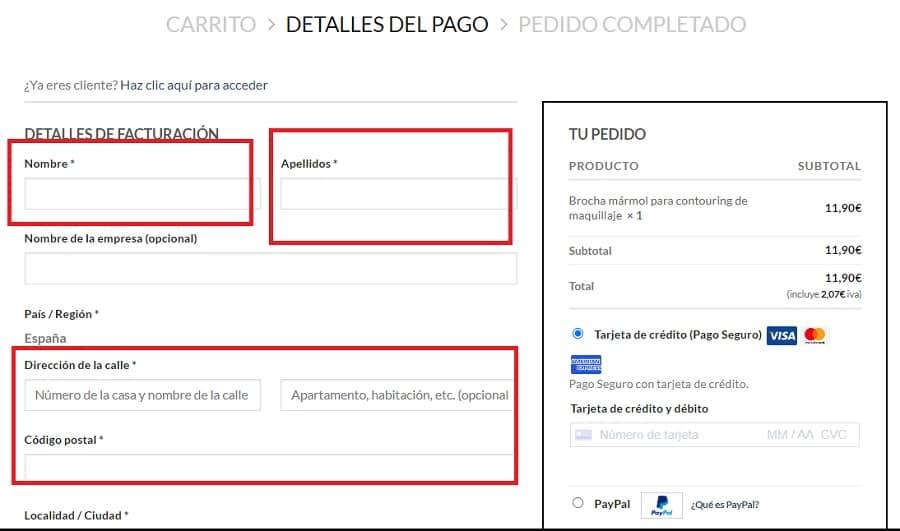Go to CARRITO step
900x531 pixels.
[211, 24]
